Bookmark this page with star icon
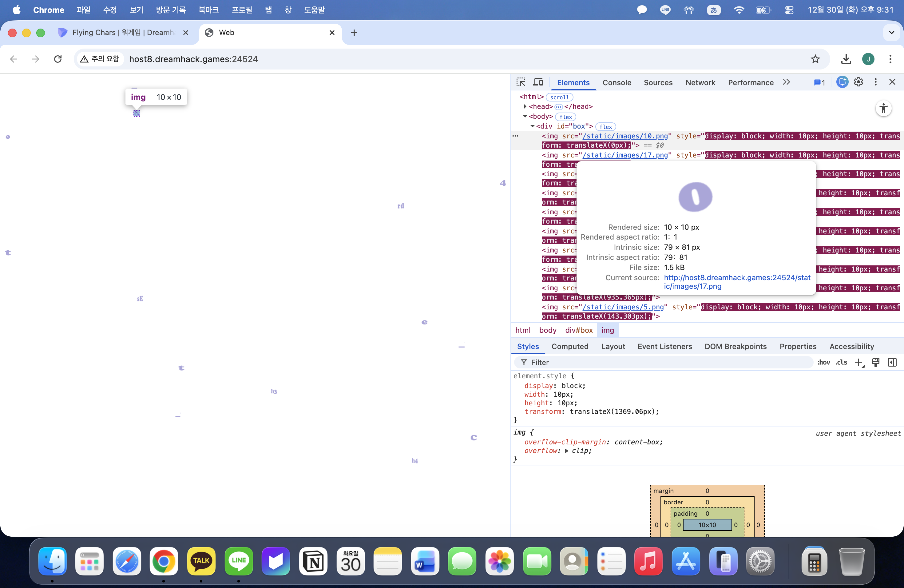The height and width of the screenshot is (588, 904). (x=815, y=59)
